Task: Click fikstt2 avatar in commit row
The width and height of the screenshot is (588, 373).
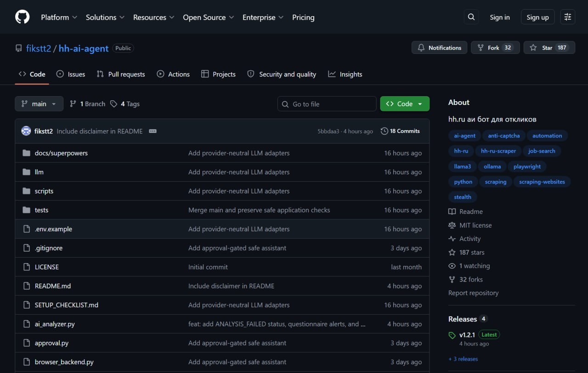Action: [x=26, y=131]
